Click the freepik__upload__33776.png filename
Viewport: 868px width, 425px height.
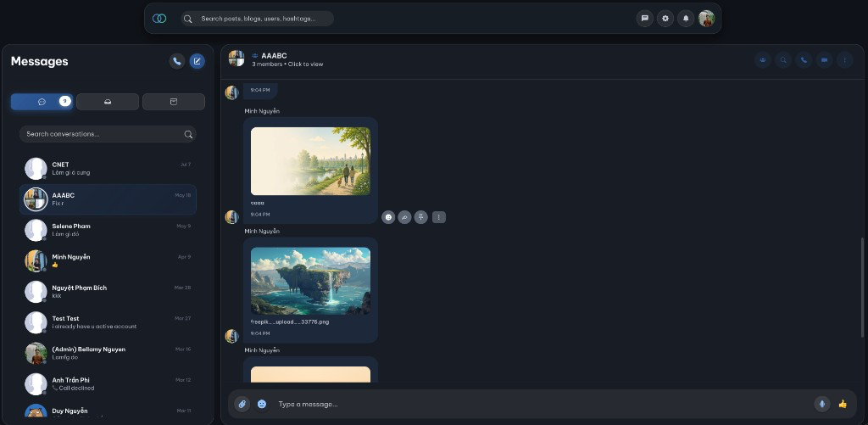tap(290, 322)
